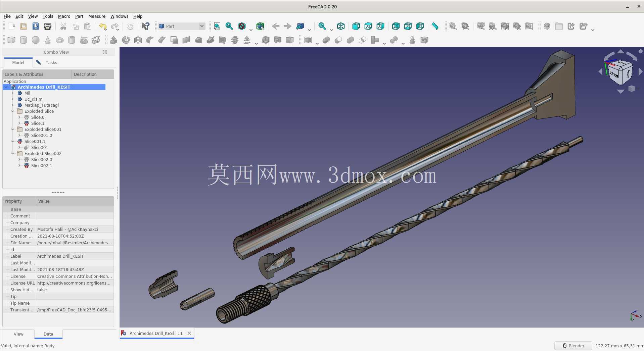Create a tube primitive

pos(72,40)
